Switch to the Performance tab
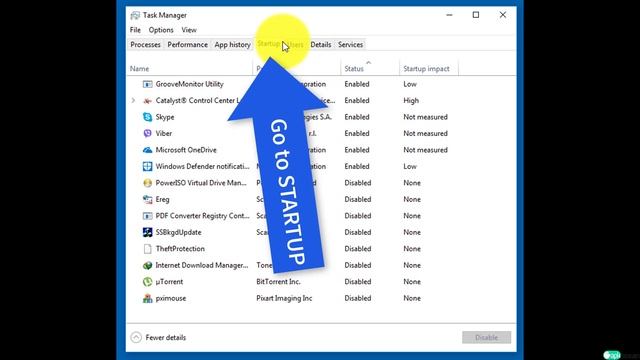 click(187, 44)
